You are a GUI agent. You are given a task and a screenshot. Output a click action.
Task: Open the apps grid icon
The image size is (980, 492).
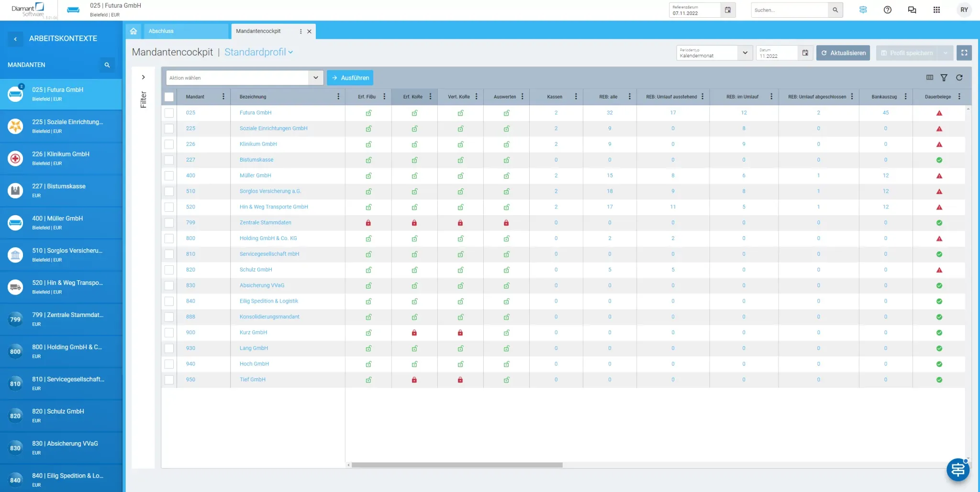936,10
